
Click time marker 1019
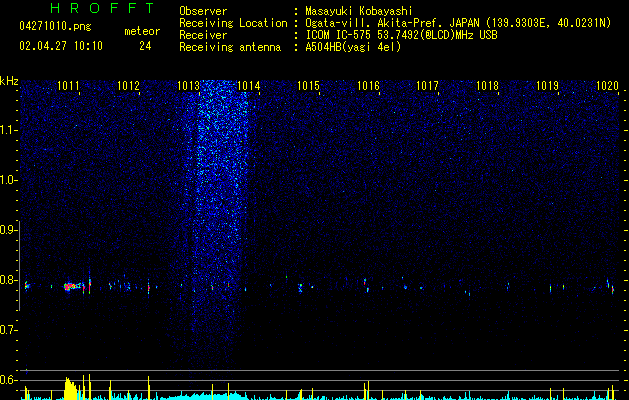click(x=548, y=86)
